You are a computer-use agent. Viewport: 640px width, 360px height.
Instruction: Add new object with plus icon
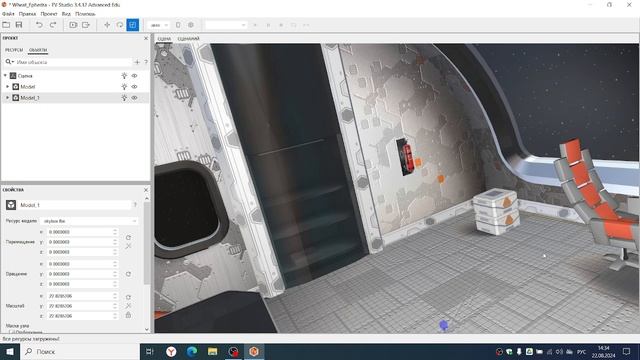tap(137, 62)
